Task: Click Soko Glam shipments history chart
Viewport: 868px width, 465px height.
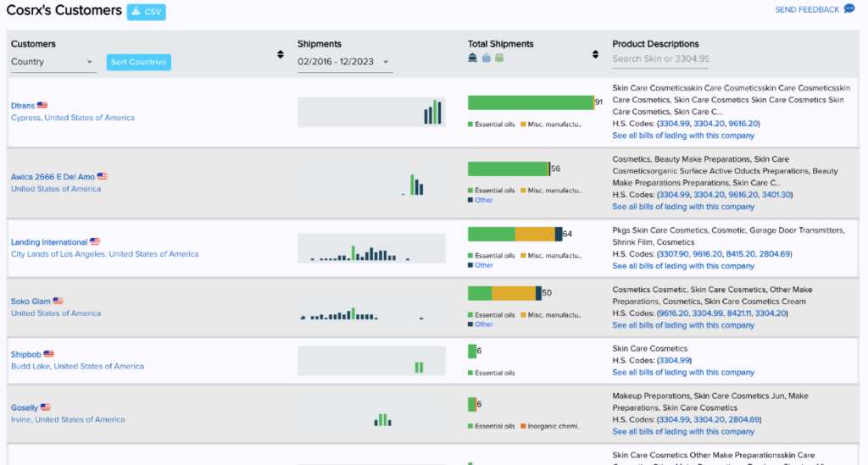Action: tap(371, 307)
